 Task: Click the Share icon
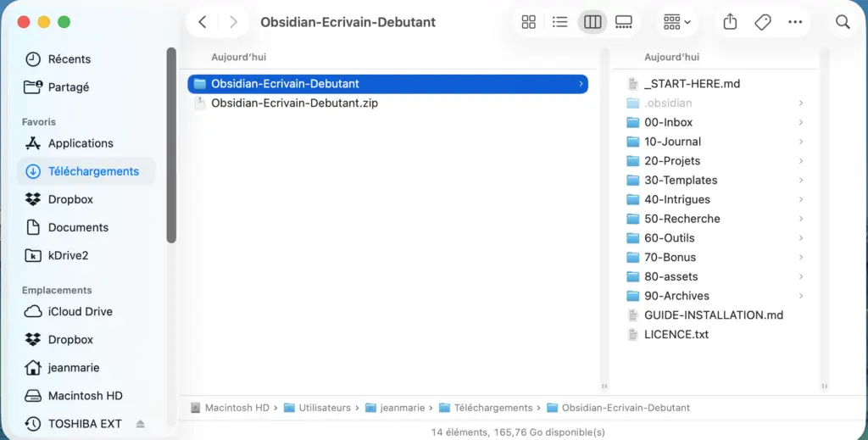[730, 22]
